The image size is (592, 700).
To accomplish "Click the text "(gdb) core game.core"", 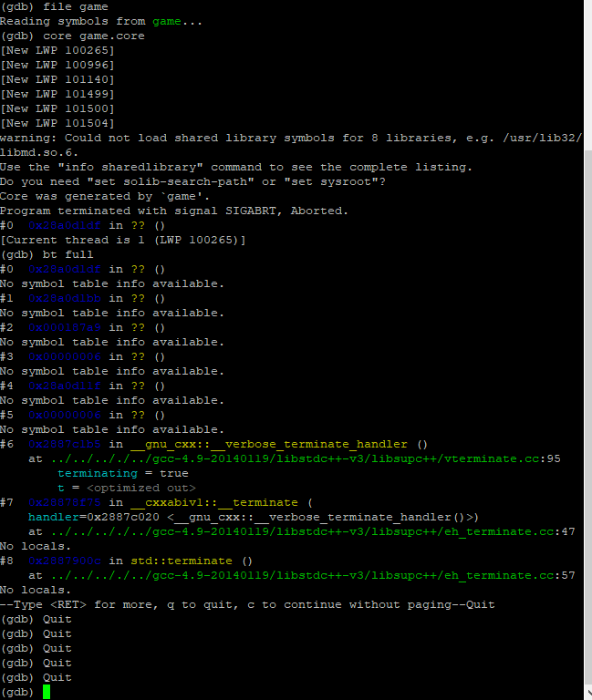I will [72, 36].
